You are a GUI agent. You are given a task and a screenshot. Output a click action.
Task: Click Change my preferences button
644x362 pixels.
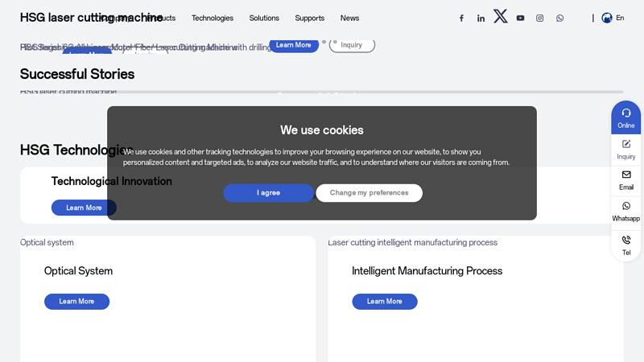pyautogui.click(x=369, y=193)
